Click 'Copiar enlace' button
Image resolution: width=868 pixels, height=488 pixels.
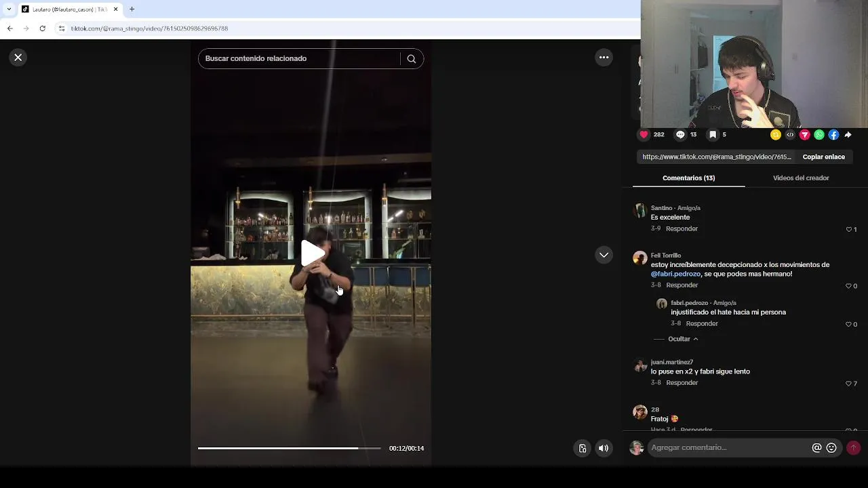coord(824,157)
